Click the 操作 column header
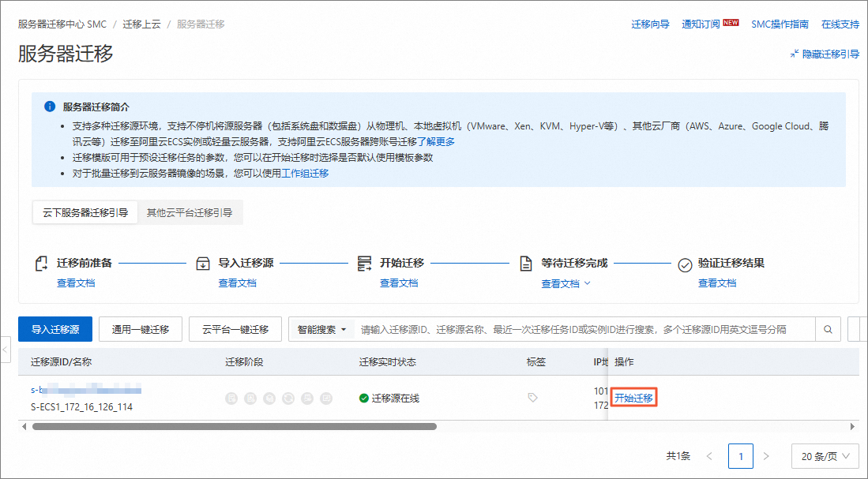The image size is (868, 479). coord(624,361)
